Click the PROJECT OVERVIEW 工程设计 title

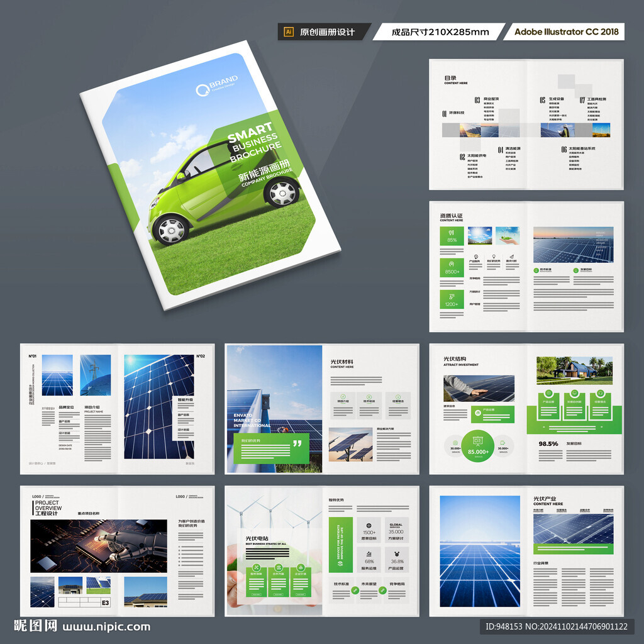(x=48, y=508)
